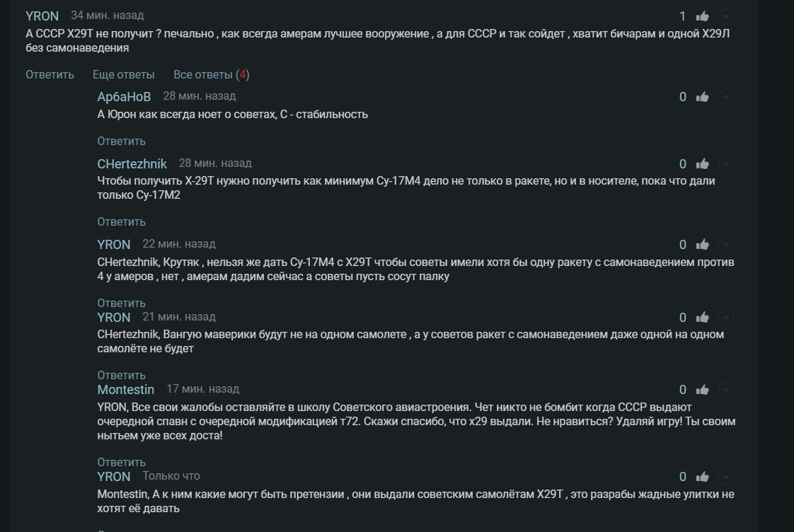
Task: Like YRON's newest reply marked 'Только что'
Action: 703,477
